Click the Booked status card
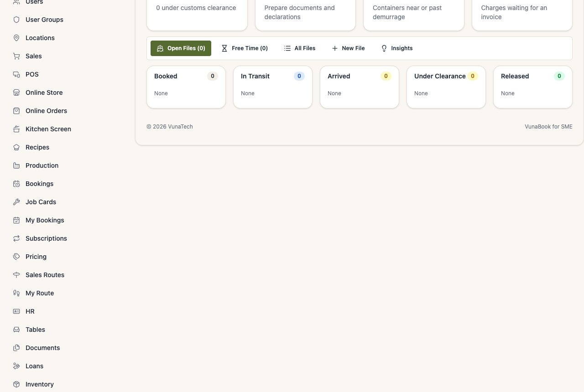The width and height of the screenshot is (584, 392). (186, 87)
